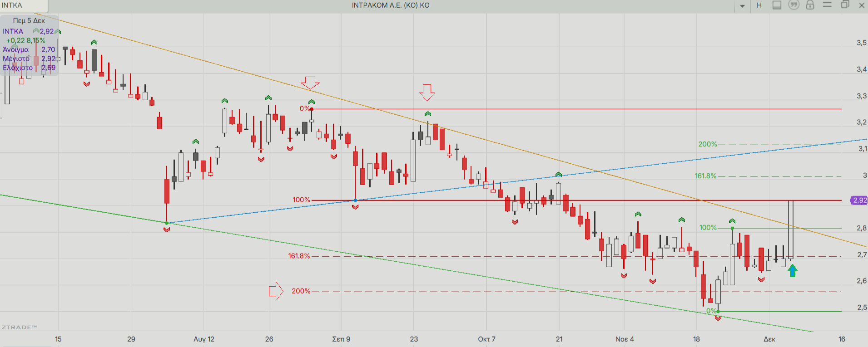Viewport: 868px width, 347px height.
Task: Click the Ελάχιστο 2,69 low price row
Action: (29, 68)
